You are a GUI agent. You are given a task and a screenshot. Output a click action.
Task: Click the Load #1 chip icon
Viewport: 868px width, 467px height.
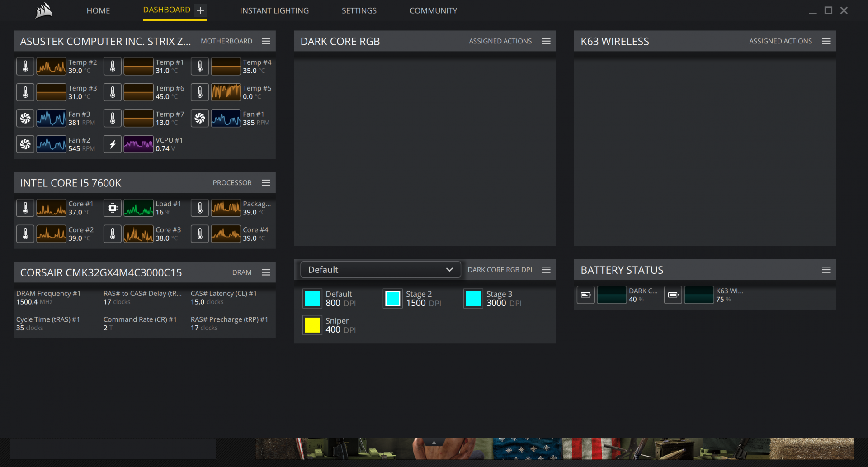click(x=113, y=208)
